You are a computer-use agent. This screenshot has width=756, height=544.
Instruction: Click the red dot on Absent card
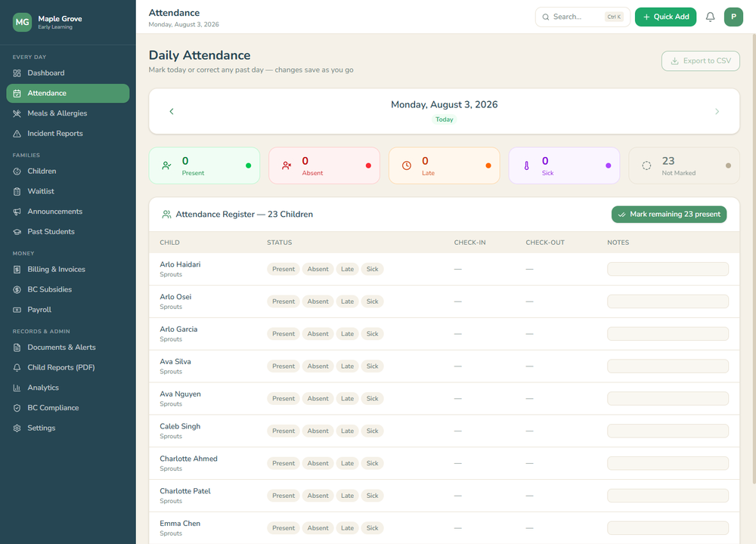tap(368, 165)
